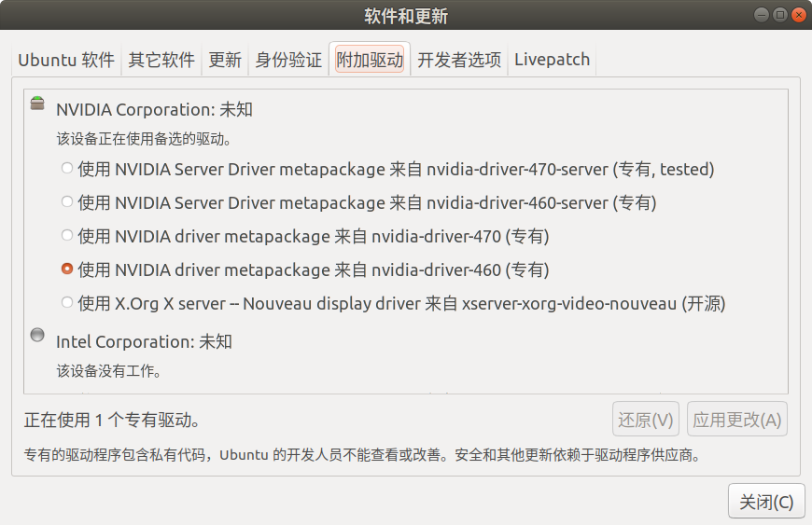Minimize the 软件和更新 window
This screenshot has width=812, height=525.
click(x=762, y=15)
